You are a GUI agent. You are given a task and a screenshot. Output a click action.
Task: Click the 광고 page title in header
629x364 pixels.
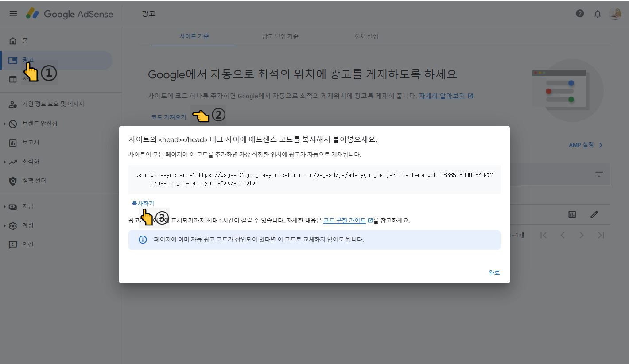(148, 14)
